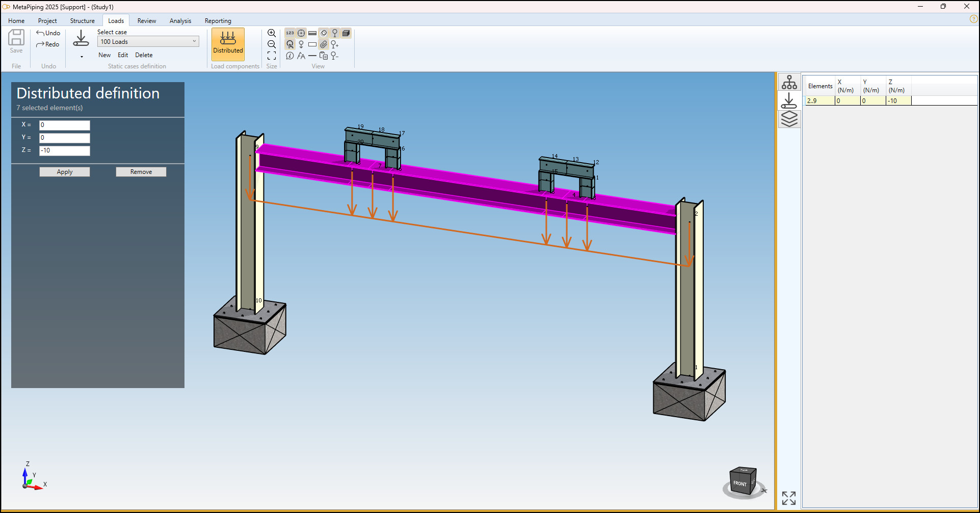Click the Zoom out magnifier icon

272,44
